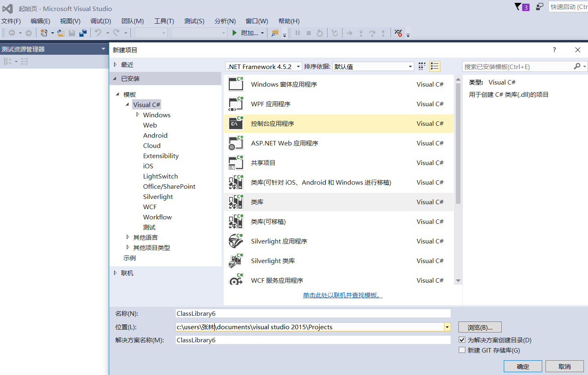The height and width of the screenshot is (375, 588).
Task: Switch template list to medium icons list view
Action: pyautogui.click(x=435, y=66)
